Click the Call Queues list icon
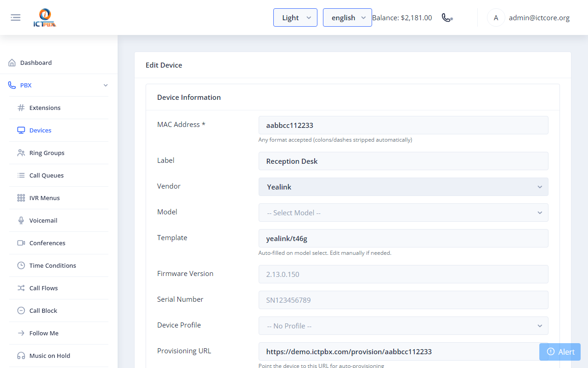Viewport: 588px width, 368px height. tap(21, 175)
